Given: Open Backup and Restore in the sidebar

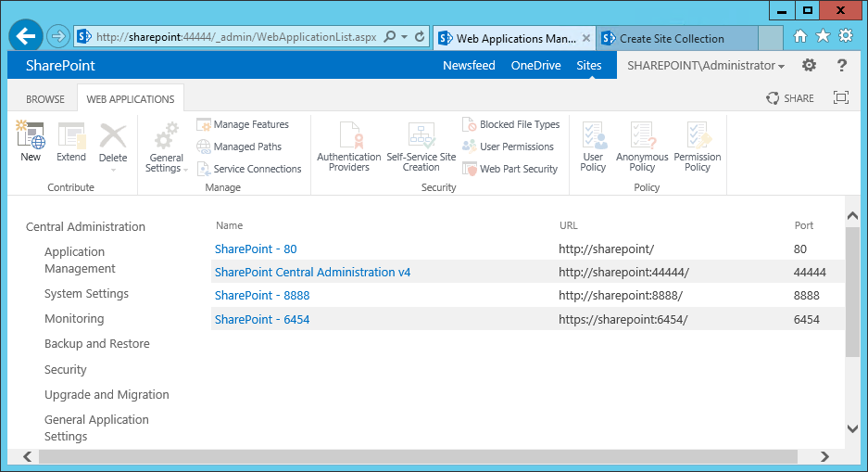Looking at the screenshot, I should pos(97,343).
